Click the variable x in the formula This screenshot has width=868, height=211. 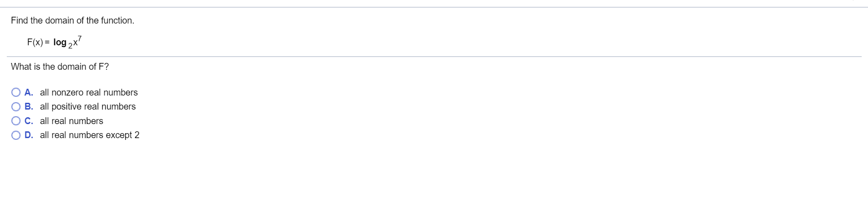point(75,43)
